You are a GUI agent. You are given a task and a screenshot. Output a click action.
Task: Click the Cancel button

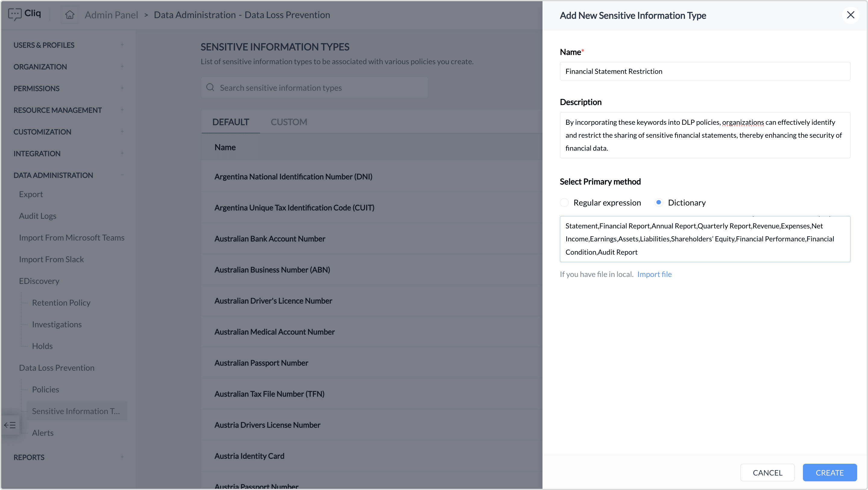coord(767,473)
